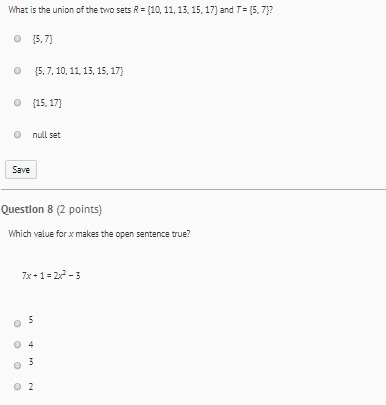
Task: Select radio button for answer 5
Action: [17, 323]
